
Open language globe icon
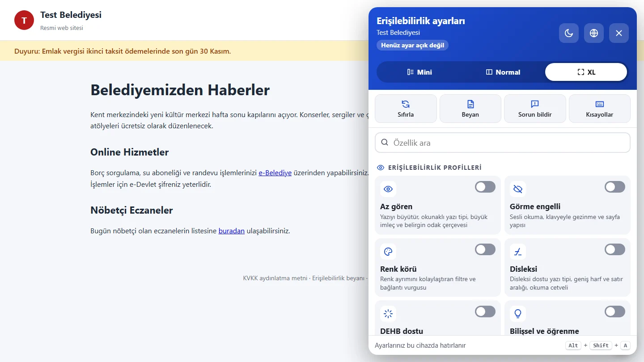coord(594,33)
